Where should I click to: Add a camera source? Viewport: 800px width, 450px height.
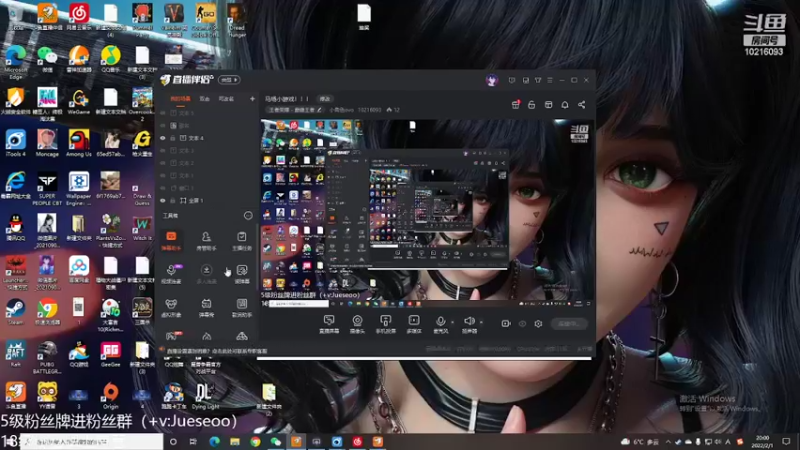pos(357,323)
